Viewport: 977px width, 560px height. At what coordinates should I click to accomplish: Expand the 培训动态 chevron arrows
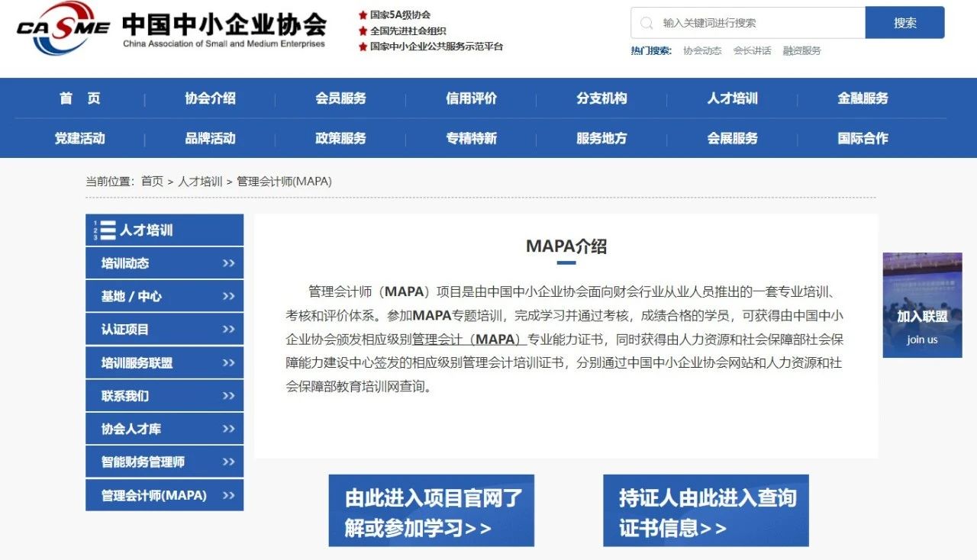tap(228, 263)
